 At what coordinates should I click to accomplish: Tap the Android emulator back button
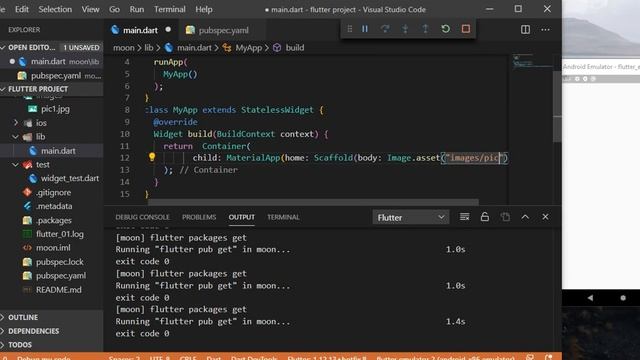point(590,298)
